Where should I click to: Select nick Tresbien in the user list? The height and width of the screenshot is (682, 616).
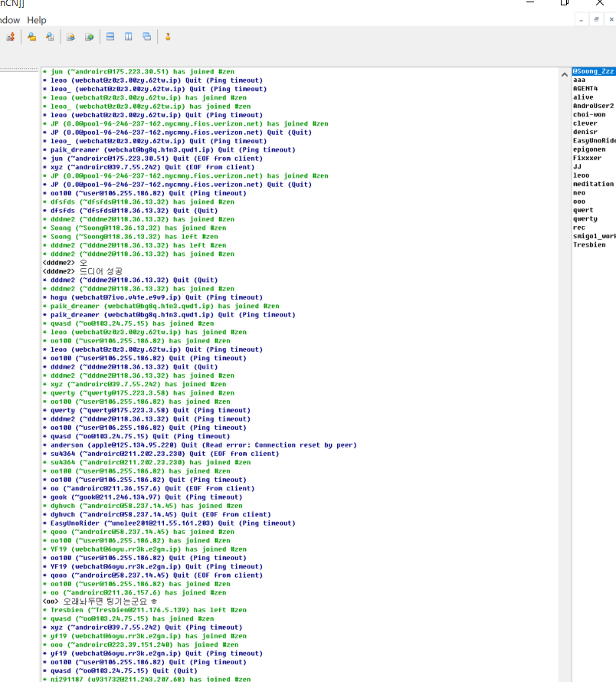[589, 245]
